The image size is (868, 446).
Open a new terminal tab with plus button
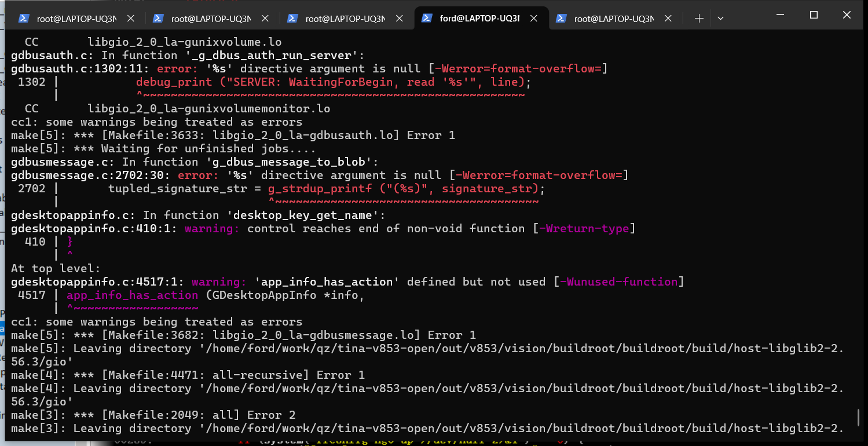coord(699,19)
